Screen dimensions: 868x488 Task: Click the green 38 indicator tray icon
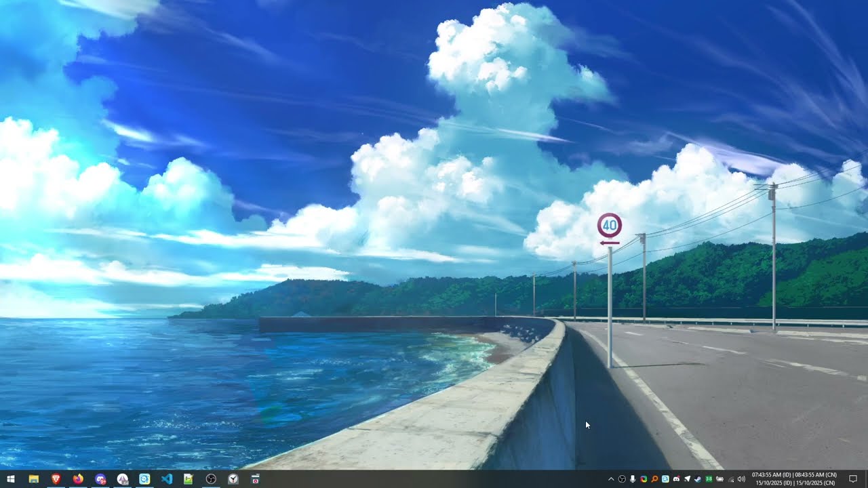[709, 479]
